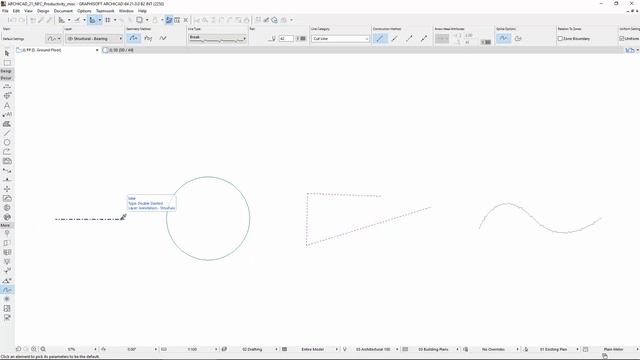Open Spline default settings icon
The width and height of the screenshot is (640, 360).
pyautogui.click(x=52, y=38)
